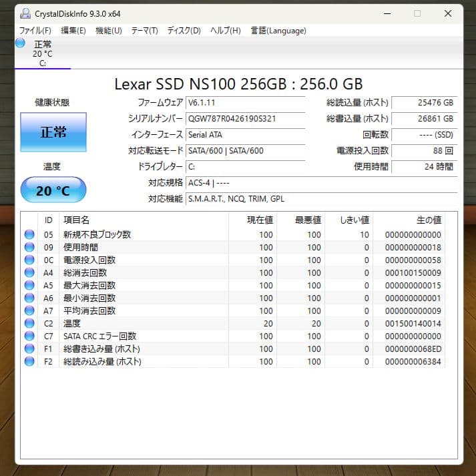Click raw value 0000000068ED
The height and width of the screenshot is (476, 476).
pyautogui.click(x=413, y=348)
